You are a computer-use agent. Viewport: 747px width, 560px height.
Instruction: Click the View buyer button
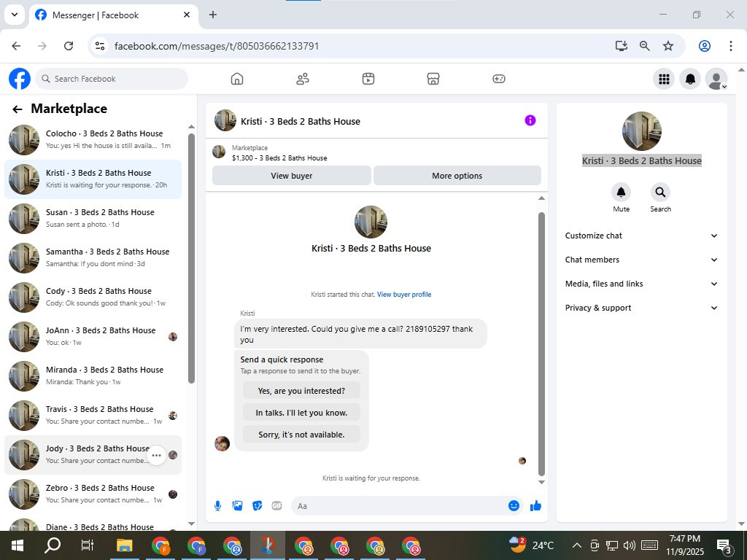click(292, 176)
